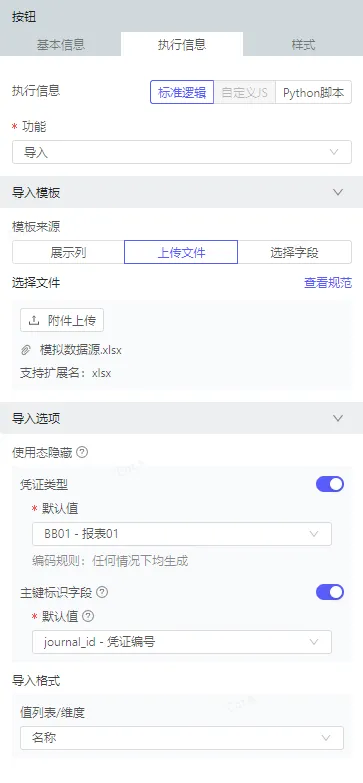Click the 查看规范 link

[328, 283]
